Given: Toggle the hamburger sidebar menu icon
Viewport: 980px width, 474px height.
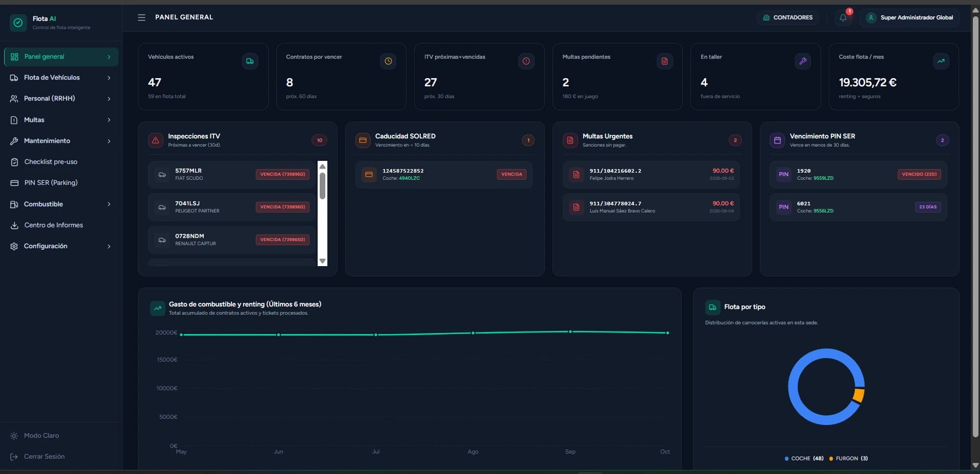Looking at the screenshot, I should coord(141,17).
